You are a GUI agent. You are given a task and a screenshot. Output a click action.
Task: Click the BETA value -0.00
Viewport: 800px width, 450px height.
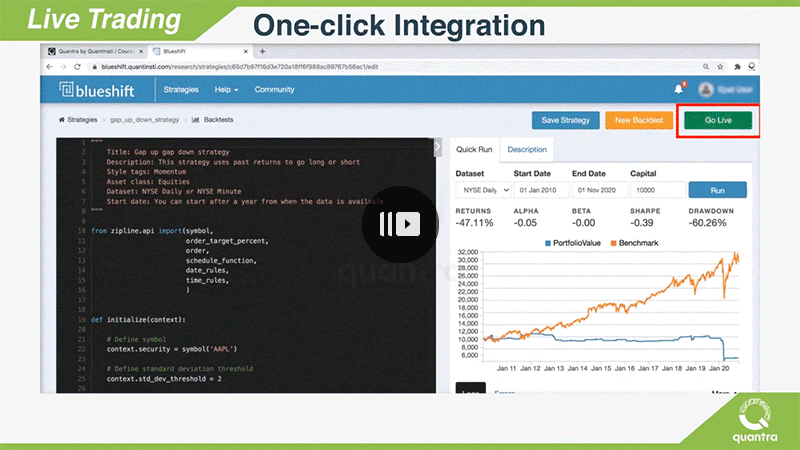583,223
